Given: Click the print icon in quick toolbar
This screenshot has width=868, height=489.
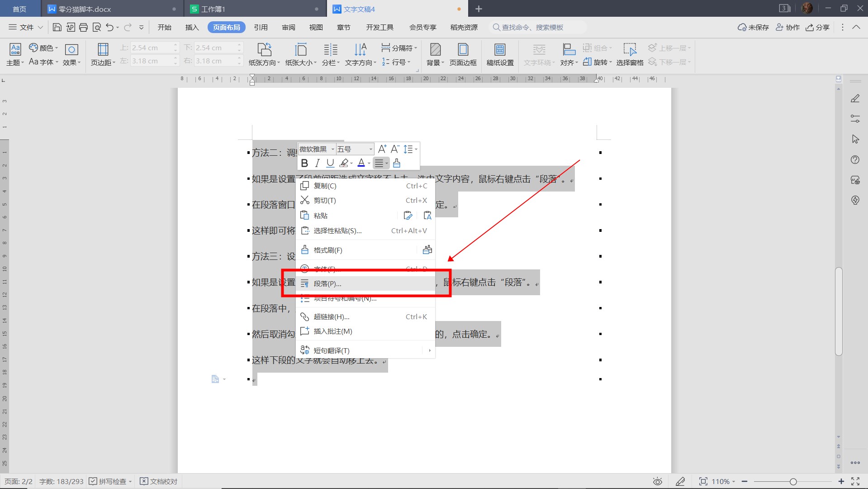Looking at the screenshot, I should [83, 28].
